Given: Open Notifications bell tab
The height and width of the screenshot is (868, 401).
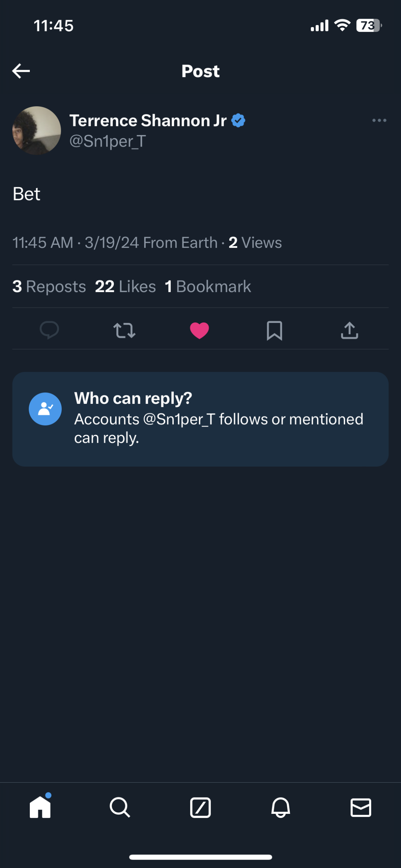Looking at the screenshot, I should pyautogui.click(x=281, y=807).
